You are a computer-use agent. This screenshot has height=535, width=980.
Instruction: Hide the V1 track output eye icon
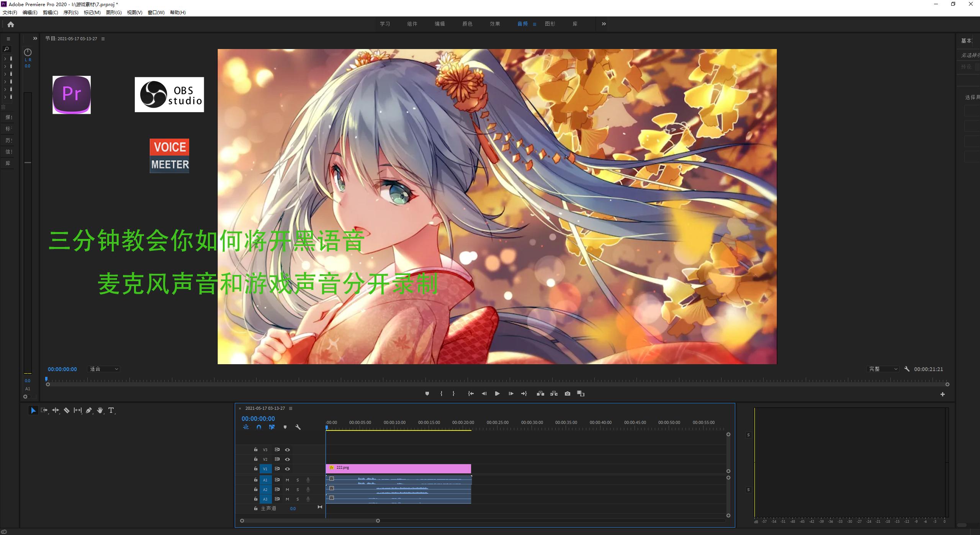288,468
